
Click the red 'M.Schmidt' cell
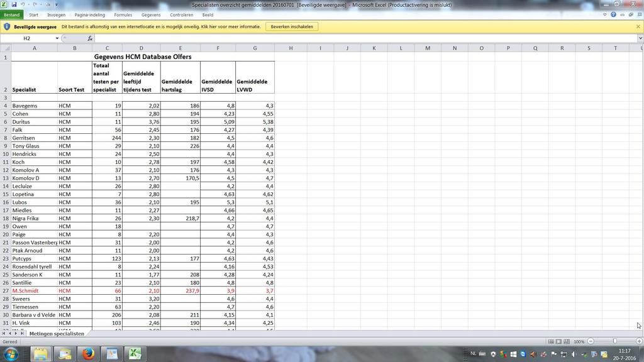coord(35,290)
